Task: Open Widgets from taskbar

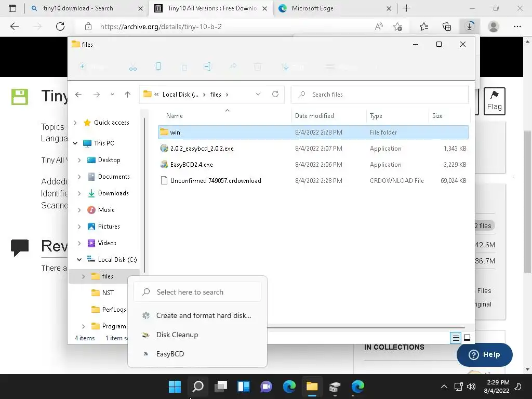Action: [244, 387]
